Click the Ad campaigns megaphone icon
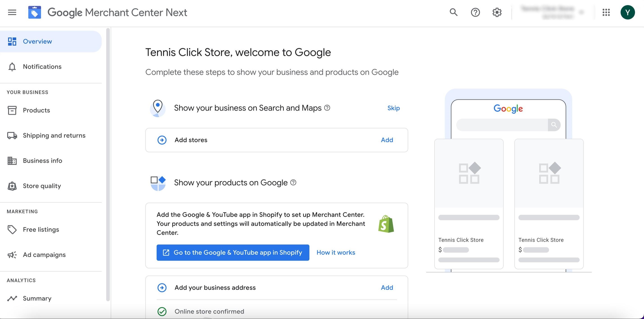Viewport: 644px width, 319px height. tap(12, 255)
